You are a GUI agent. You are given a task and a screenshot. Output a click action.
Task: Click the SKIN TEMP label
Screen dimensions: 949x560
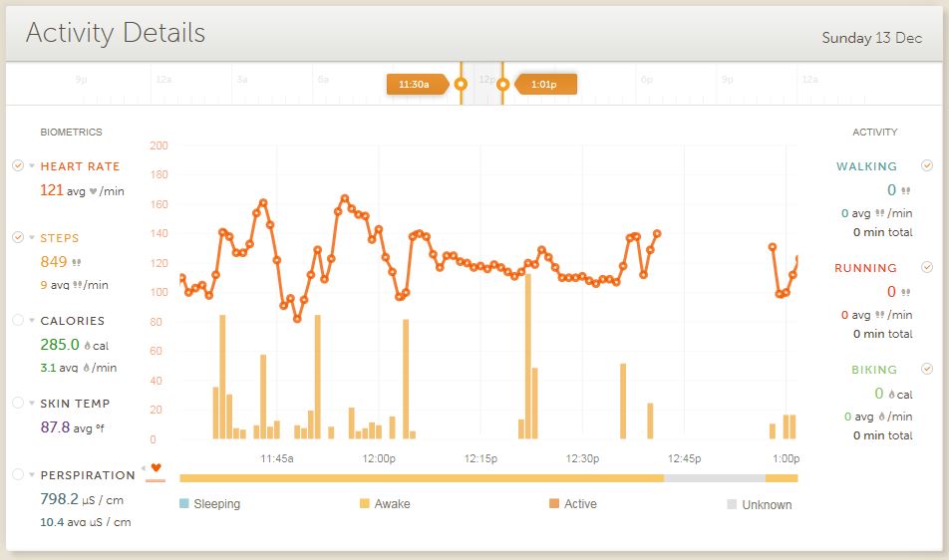(75, 404)
